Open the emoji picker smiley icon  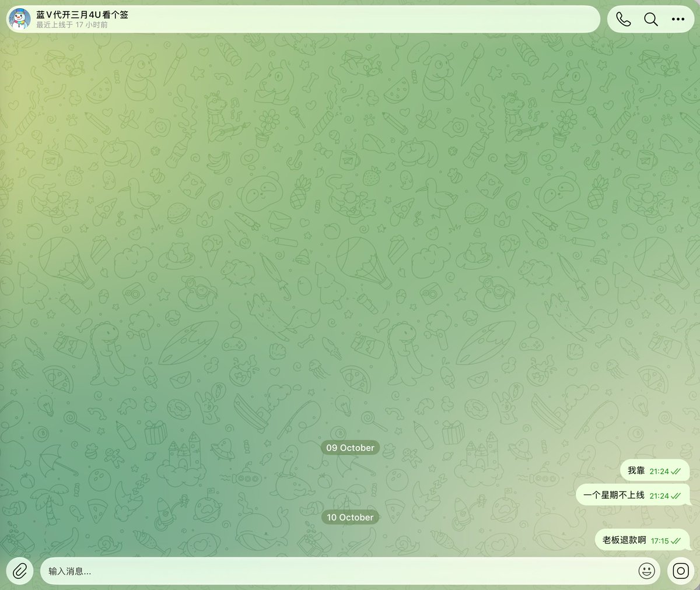pyautogui.click(x=646, y=571)
